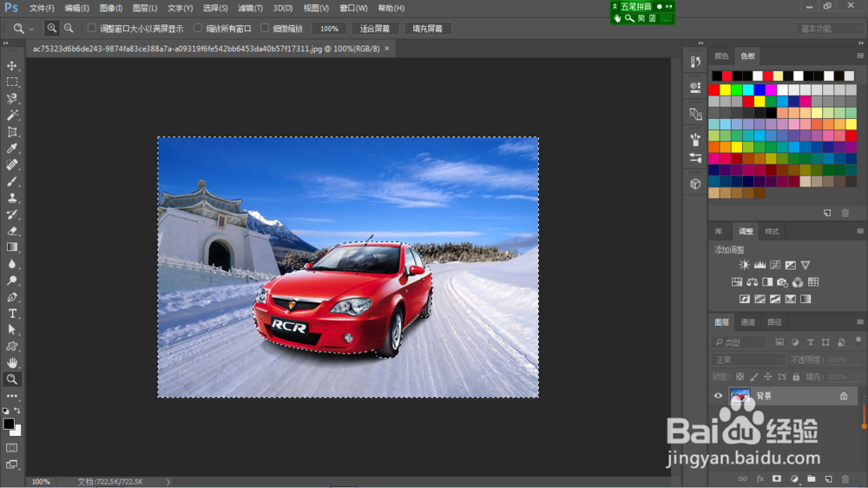868x488 pixels.
Task: Open the opacity 100% dropdown
Action: click(858, 359)
